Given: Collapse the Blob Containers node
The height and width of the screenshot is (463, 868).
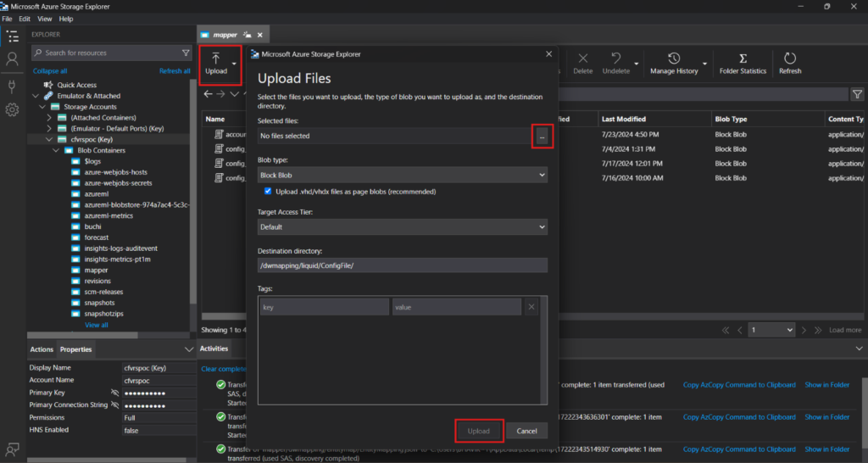Looking at the screenshot, I should click(56, 151).
